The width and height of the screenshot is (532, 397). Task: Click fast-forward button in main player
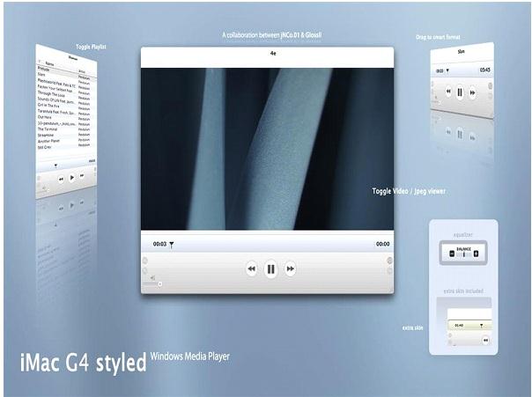290,268
